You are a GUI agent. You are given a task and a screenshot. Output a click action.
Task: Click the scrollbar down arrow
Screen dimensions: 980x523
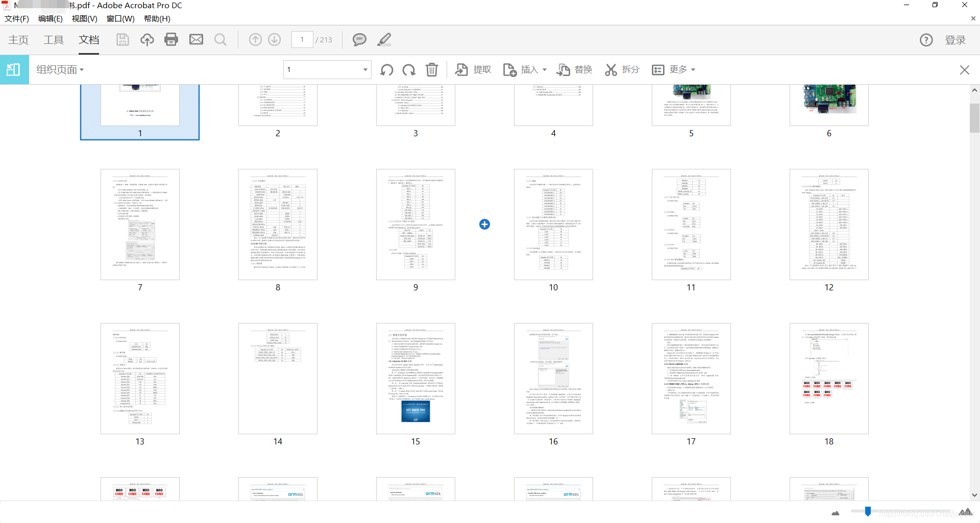click(x=974, y=494)
